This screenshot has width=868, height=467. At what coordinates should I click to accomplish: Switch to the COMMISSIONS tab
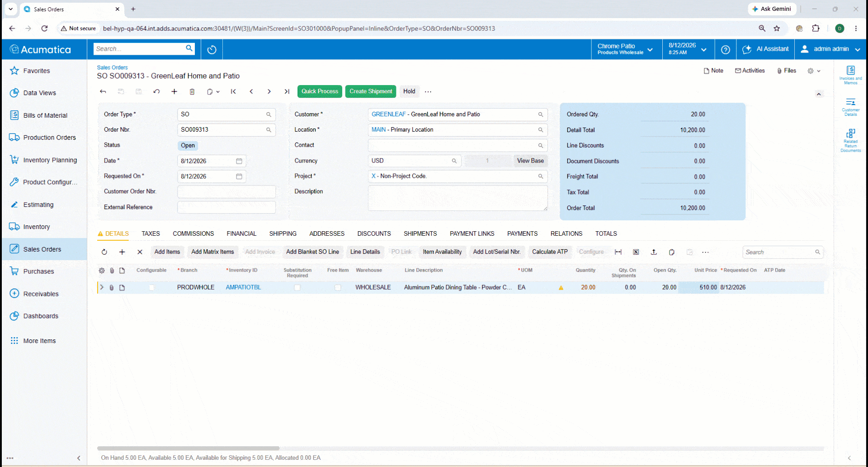tap(193, 234)
